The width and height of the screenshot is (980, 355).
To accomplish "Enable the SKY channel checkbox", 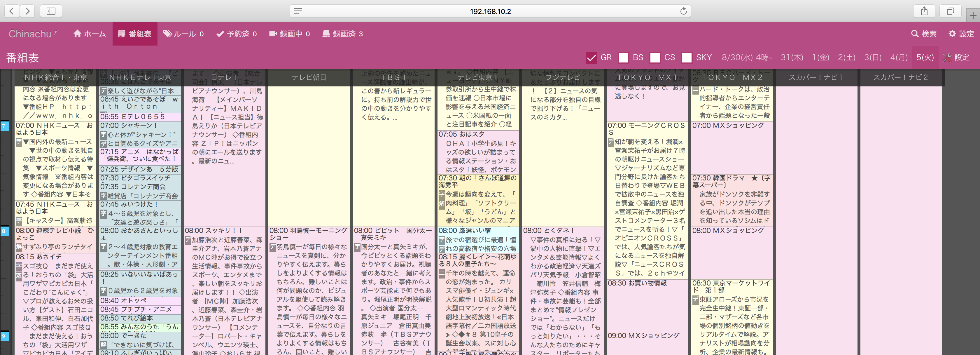I will [687, 58].
